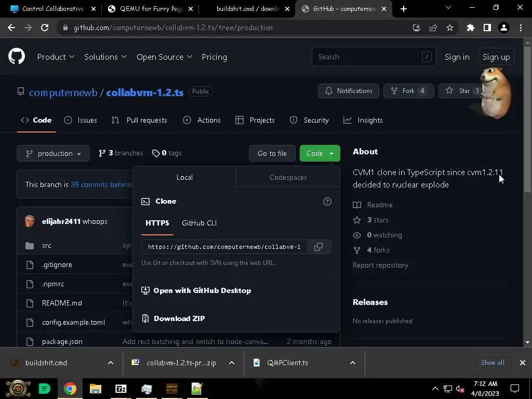Click Open with GitHub Desktop
Image resolution: width=532 pixels, height=399 pixels.
tap(196, 290)
